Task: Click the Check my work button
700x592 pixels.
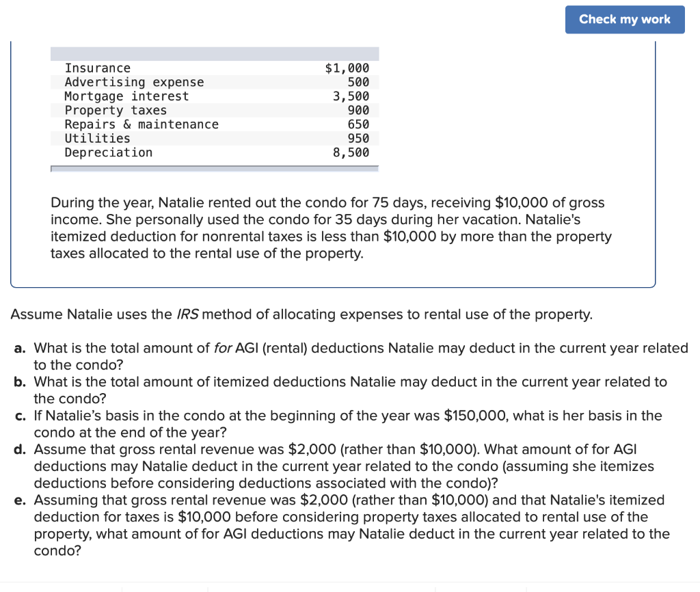Action: [624, 19]
